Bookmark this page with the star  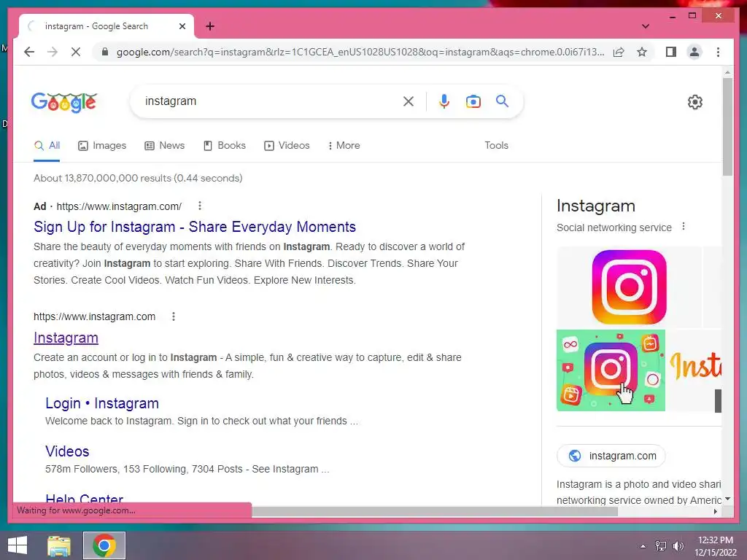pyautogui.click(x=642, y=52)
